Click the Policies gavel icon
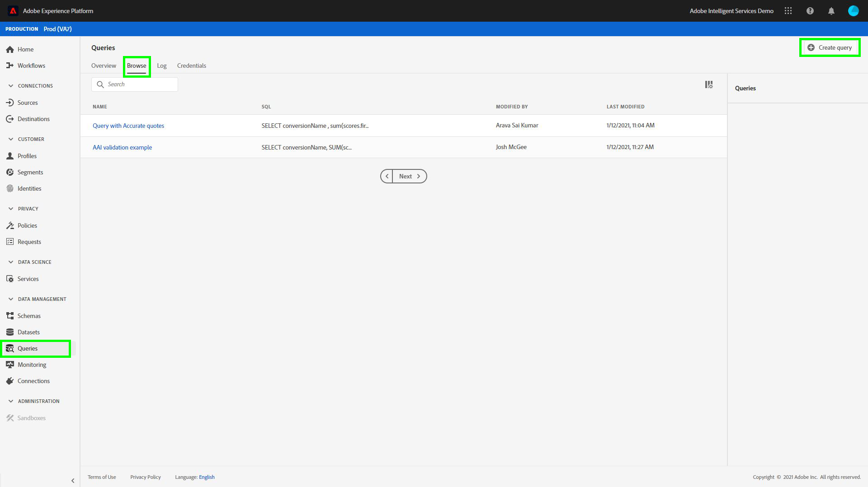This screenshot has width=868, height=487. tap(10, 225)
